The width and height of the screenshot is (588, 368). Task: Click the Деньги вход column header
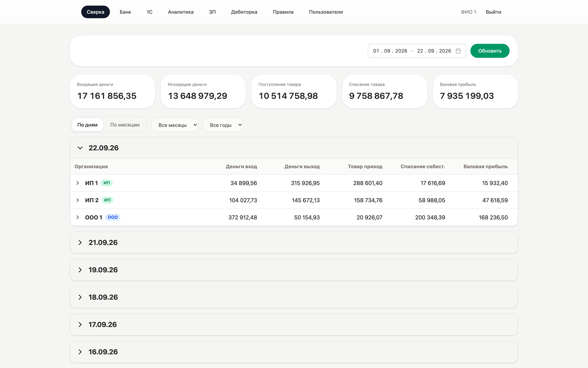[241, 166]
